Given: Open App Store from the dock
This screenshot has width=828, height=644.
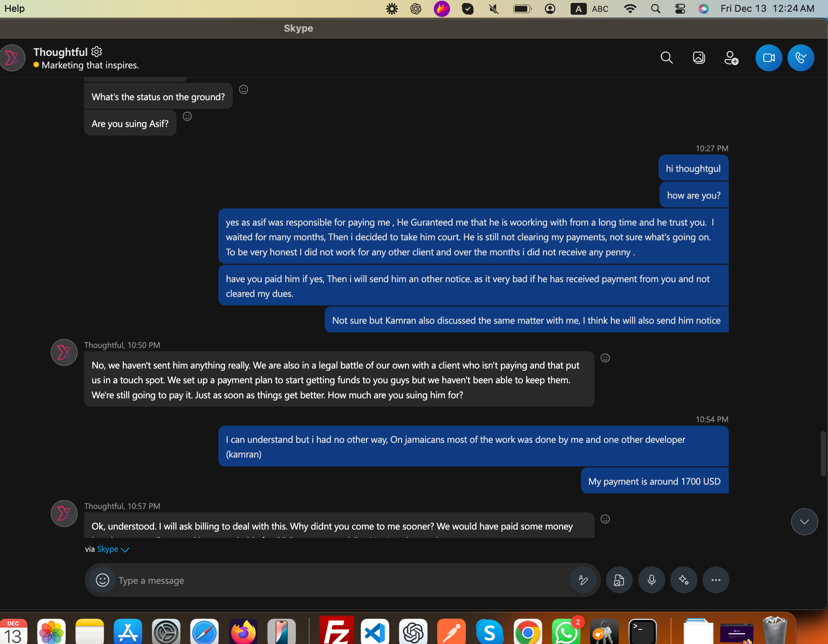Looking at the screenshot, I should (128, 632).
